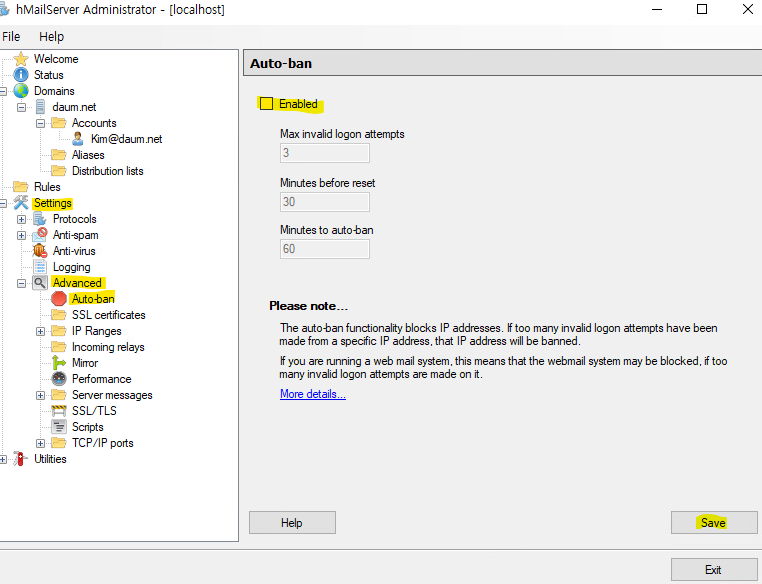The image size is (762, 584).
Task: Expand the Anti-spam node
Action: click(21, 236)
